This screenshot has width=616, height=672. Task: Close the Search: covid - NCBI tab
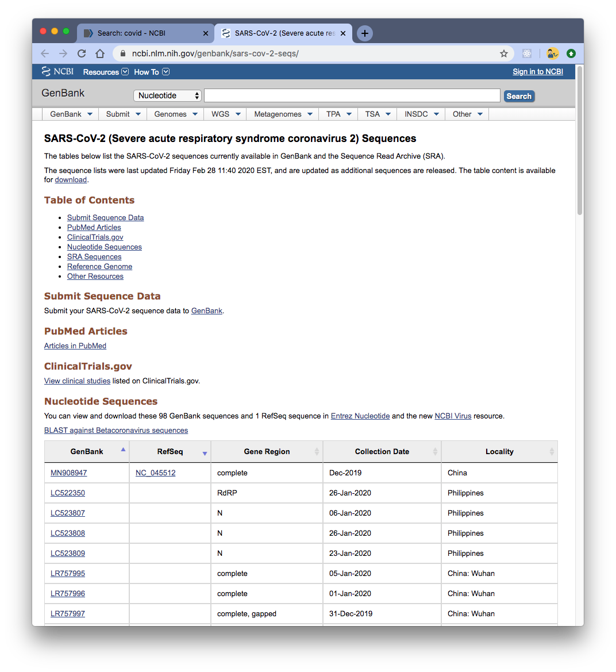click(206, 33)
